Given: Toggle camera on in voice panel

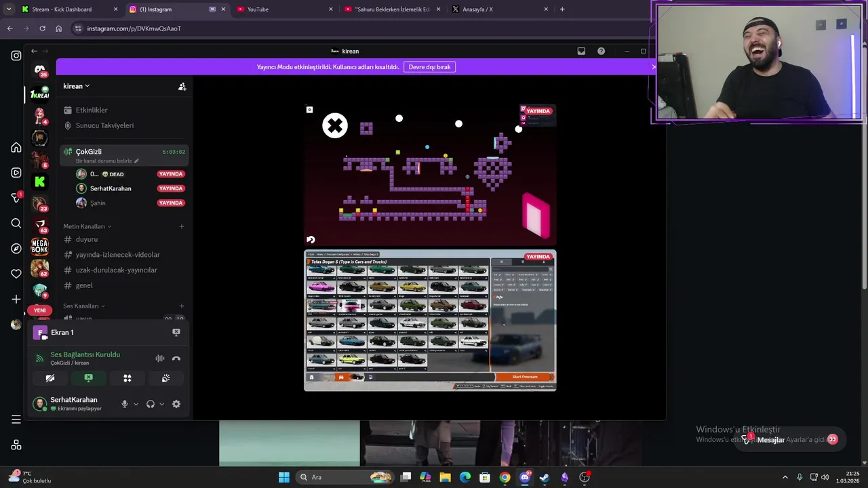Looking at the screenshot, I should pos(50,378).
